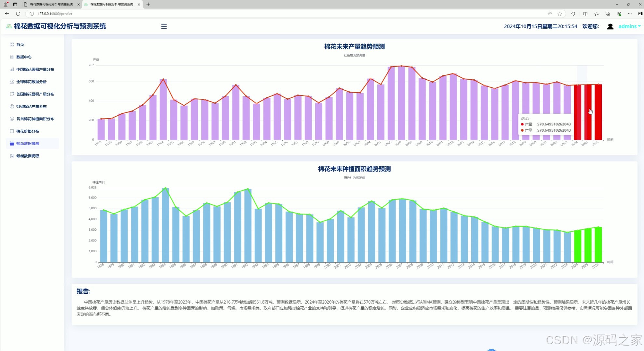Open browser extensions puzzle icon
Viewport: 644px width, 351px height.
573,14
